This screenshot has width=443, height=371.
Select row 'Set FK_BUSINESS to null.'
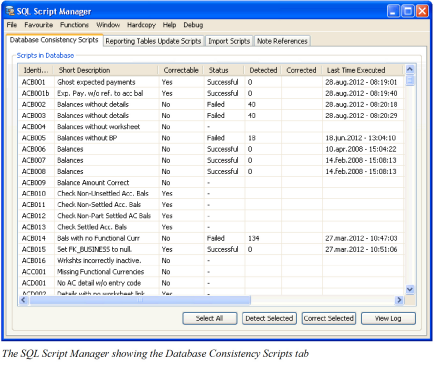(x=211, y=249)
